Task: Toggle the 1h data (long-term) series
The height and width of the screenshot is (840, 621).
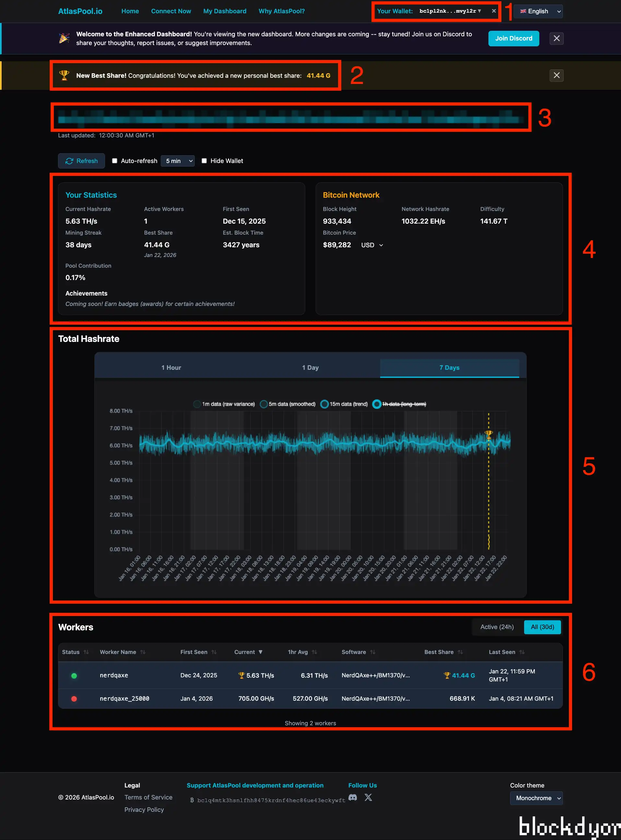Action: pyautogui.click(x=399, y=404)
